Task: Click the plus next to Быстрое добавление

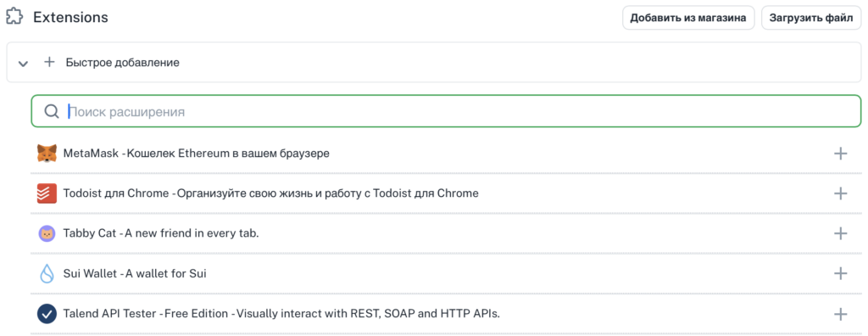Action: [49, 62]
